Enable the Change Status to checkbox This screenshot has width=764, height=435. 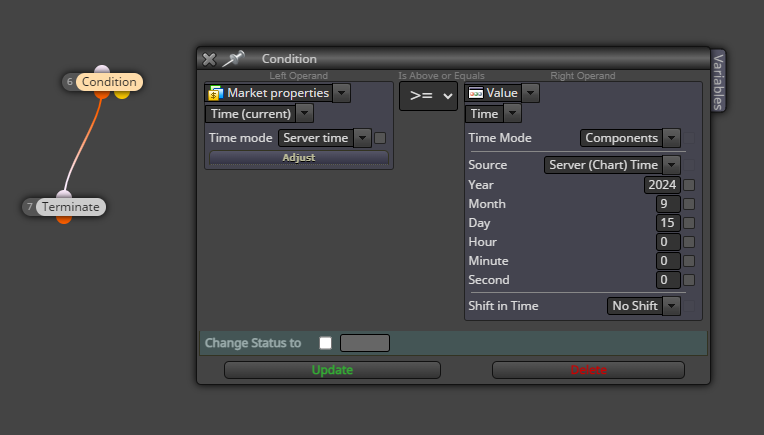point(325,343)
